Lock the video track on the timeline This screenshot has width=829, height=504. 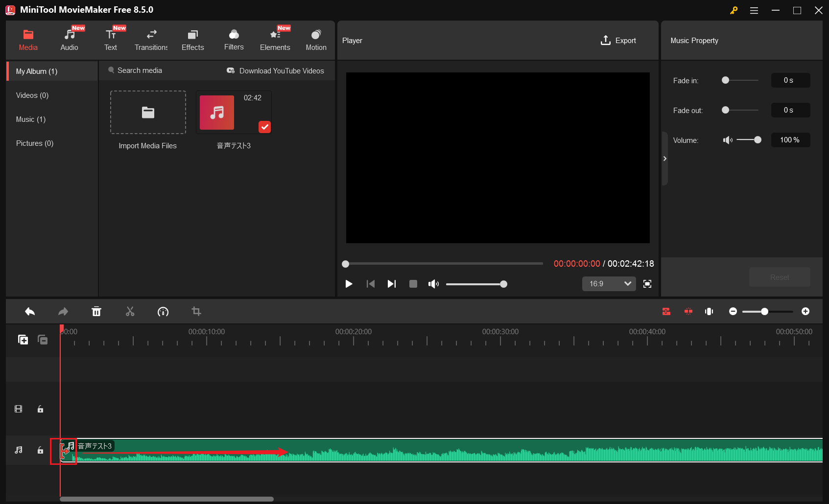tap(40, 409)
